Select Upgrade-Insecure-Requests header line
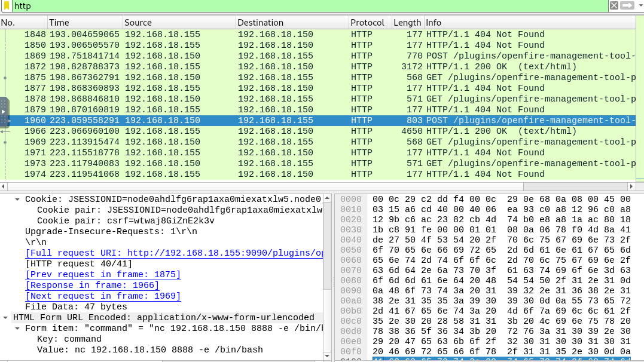This screenshot has height=362, width=644. [x=111, y=232]
